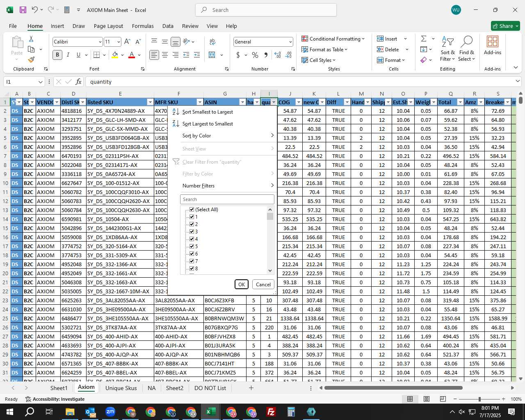Screen dimensions: 525x420
Task: Uncheck the value 2 checkbox
Action: click(x=192, y=224)
